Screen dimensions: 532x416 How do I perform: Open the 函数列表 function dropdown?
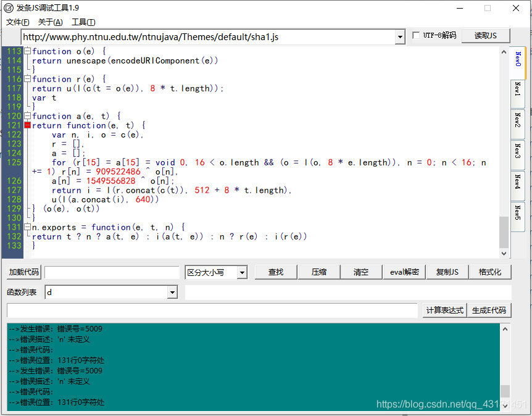coord(111,292)
